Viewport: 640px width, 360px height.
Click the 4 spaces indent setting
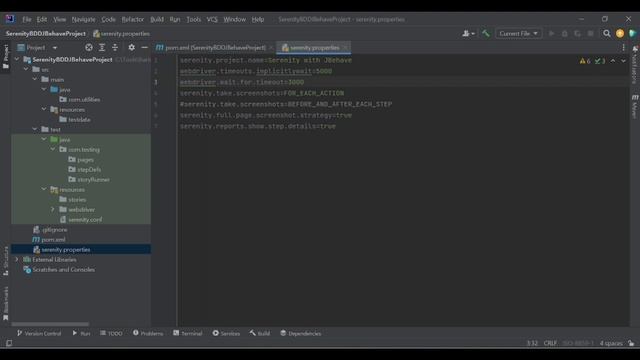tap(611, 343)
